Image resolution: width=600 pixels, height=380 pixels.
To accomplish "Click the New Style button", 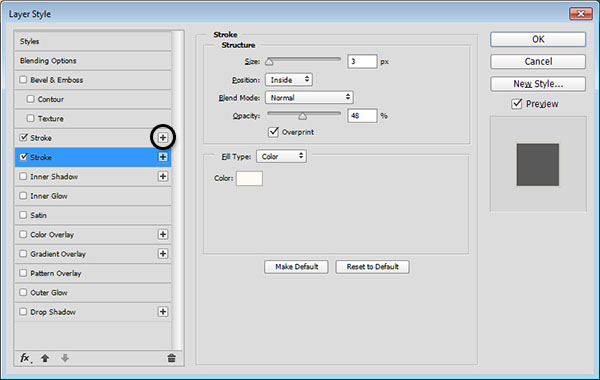I will [538, 84].
